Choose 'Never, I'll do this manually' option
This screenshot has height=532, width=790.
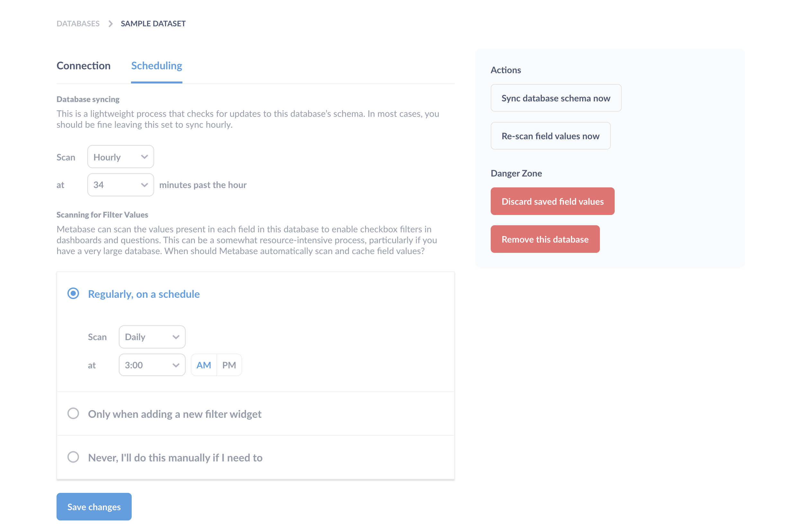click(73, 457)
